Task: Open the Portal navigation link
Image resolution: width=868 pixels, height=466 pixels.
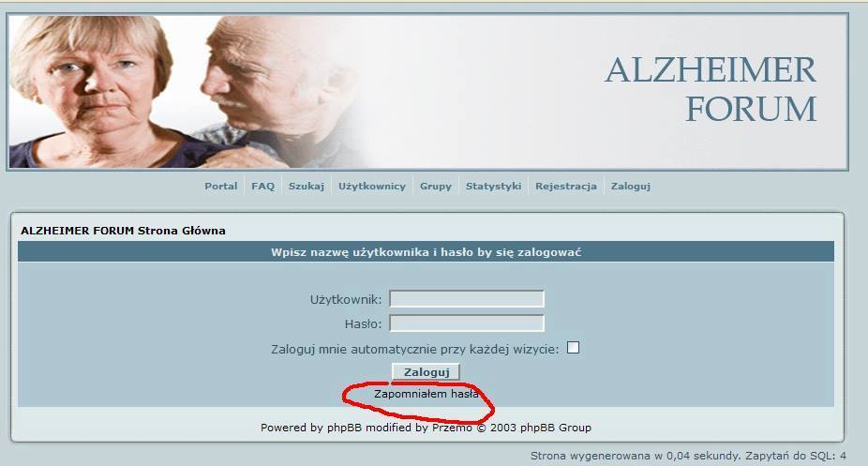Action: click(221, 186)
